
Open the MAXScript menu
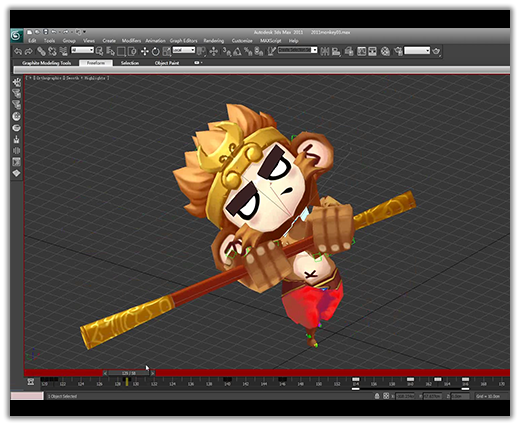click(271, 41)
